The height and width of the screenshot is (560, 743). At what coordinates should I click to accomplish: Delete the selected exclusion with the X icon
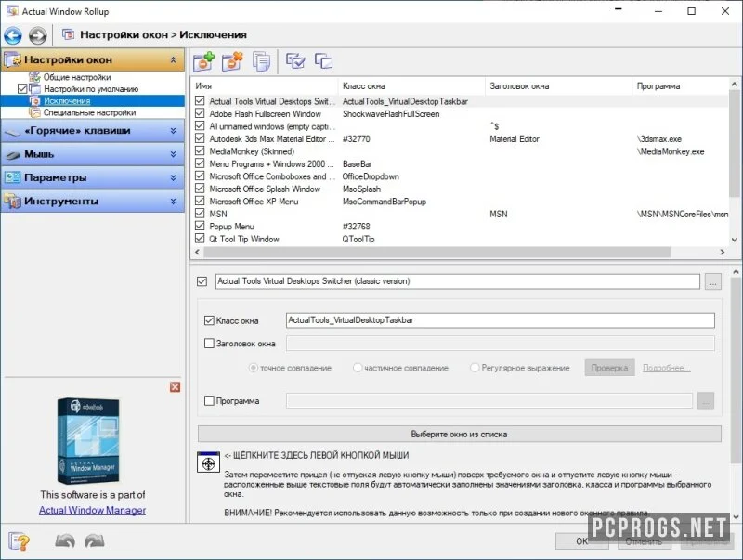tap(232, 61)
